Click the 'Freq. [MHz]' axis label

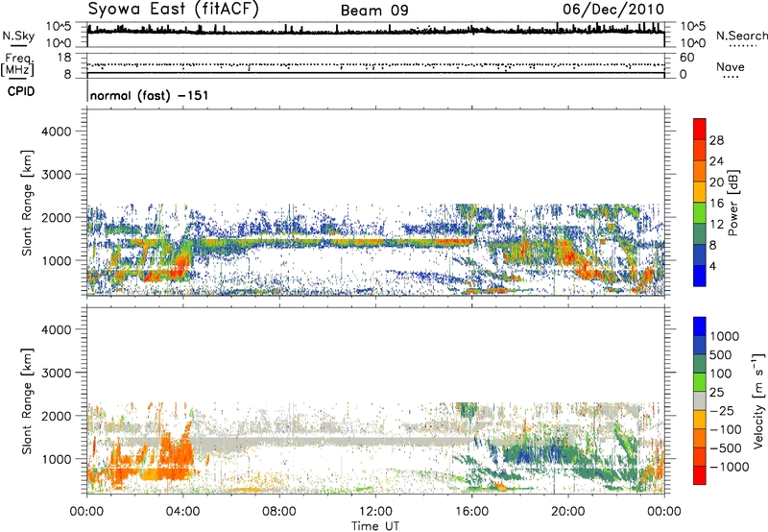click(17, 65)
